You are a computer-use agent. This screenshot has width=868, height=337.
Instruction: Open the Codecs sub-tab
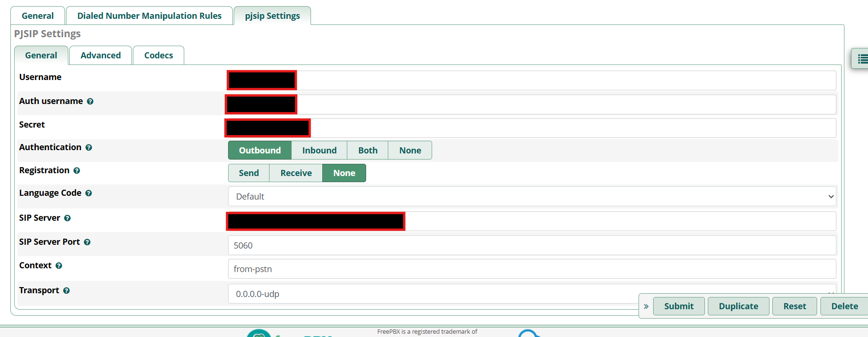158,55
